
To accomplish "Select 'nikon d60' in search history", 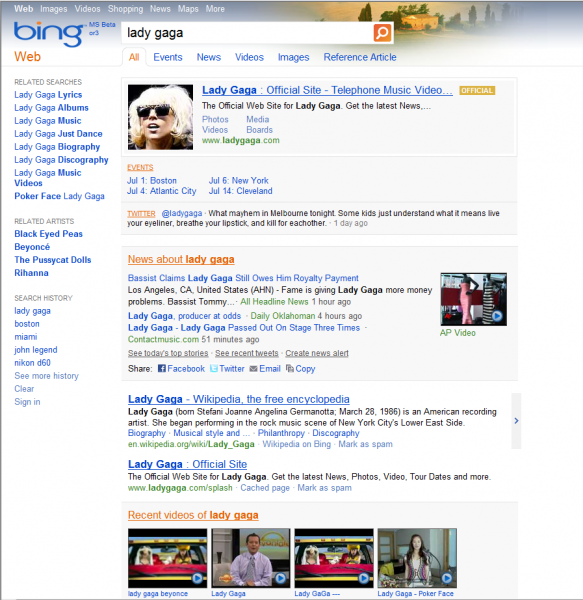I will (x=32, y=363).
